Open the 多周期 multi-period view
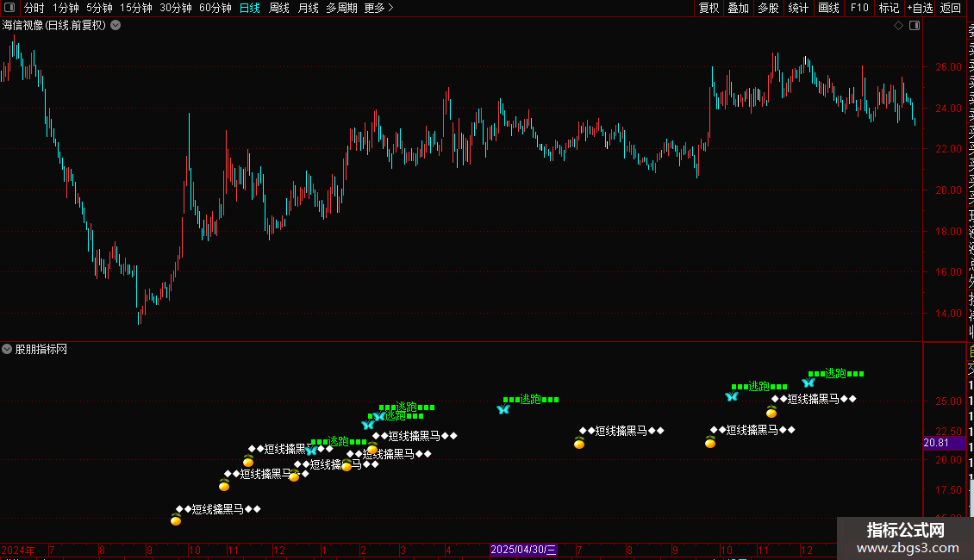 click(341, 8)
